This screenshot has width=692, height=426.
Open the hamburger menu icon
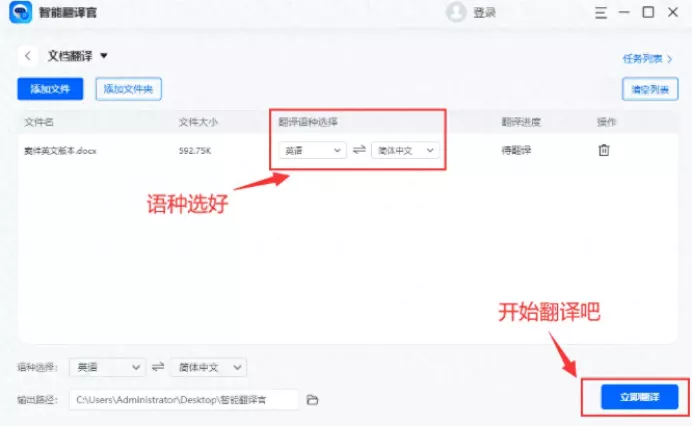click(600, 13)
